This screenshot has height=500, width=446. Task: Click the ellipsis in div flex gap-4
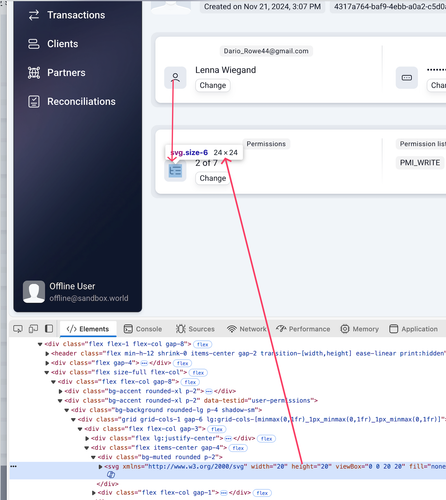[x=144, y=363]
